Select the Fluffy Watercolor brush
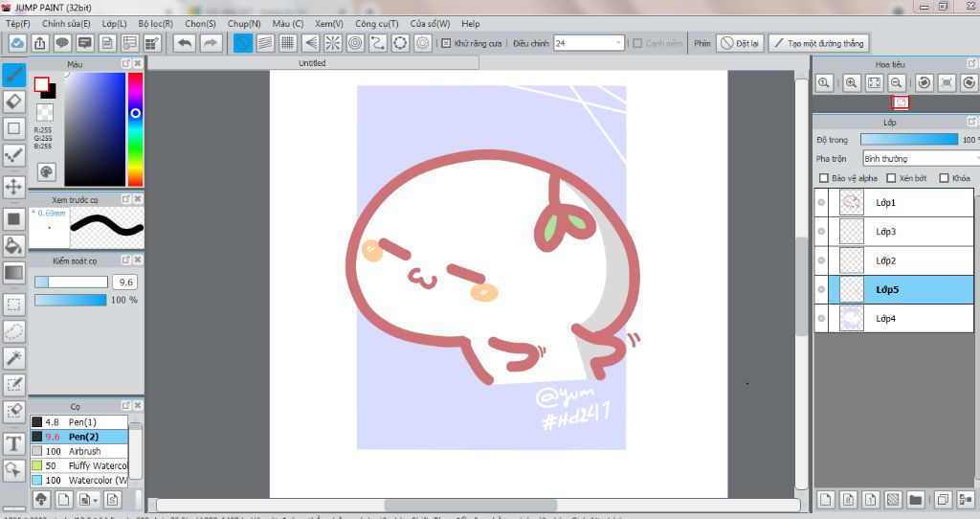This screenshot has height=519, width=980. 79,465
